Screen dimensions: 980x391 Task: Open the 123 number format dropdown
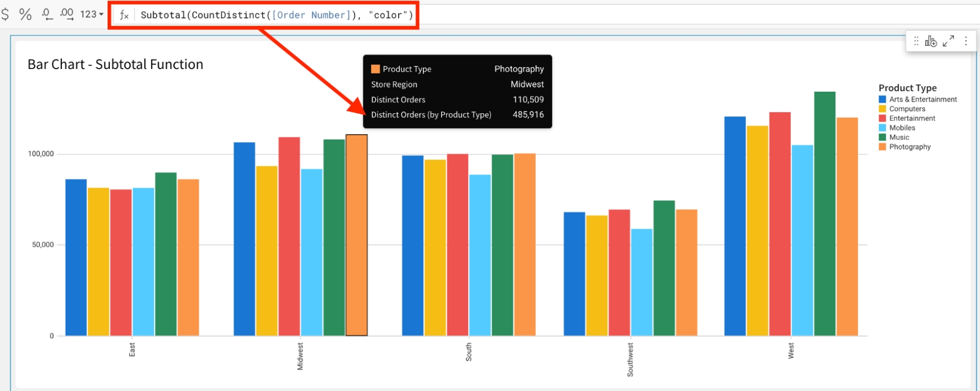coord(92,14)
